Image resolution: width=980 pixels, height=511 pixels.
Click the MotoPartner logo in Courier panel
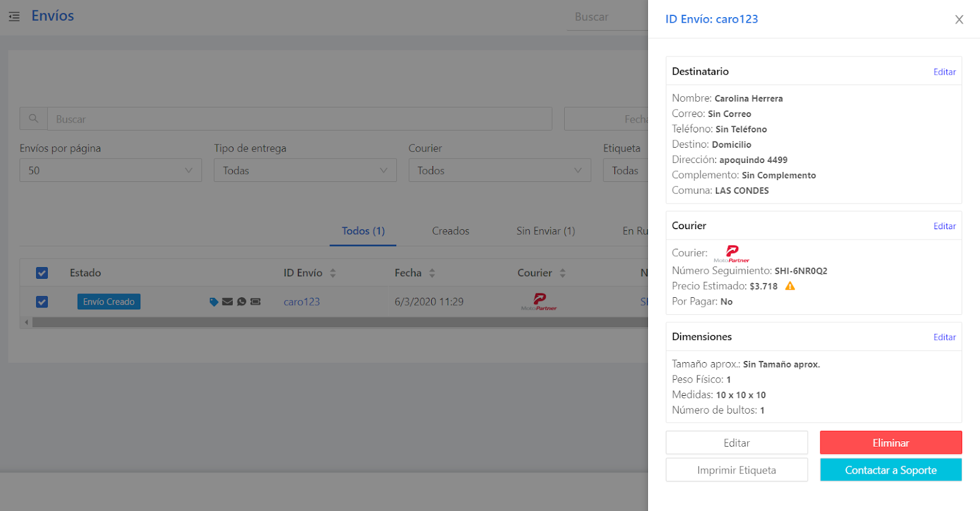731,253
